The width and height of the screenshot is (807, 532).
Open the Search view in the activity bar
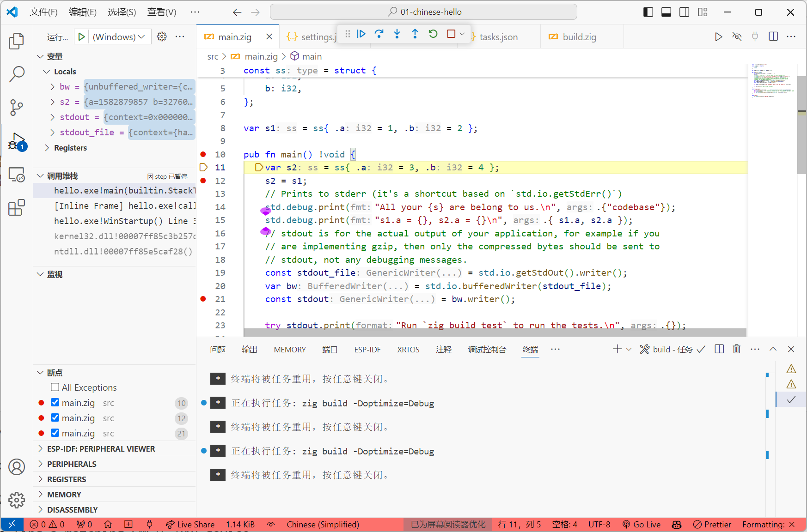(17, 74)
